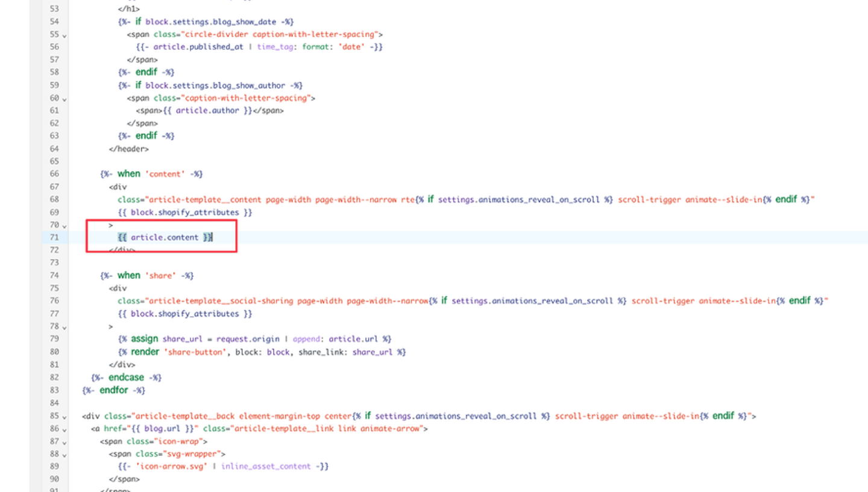Fold the svg-wrapper span at line 88
Image resolution: width=868 pixels, height=492 pixels.
(64, 455)
